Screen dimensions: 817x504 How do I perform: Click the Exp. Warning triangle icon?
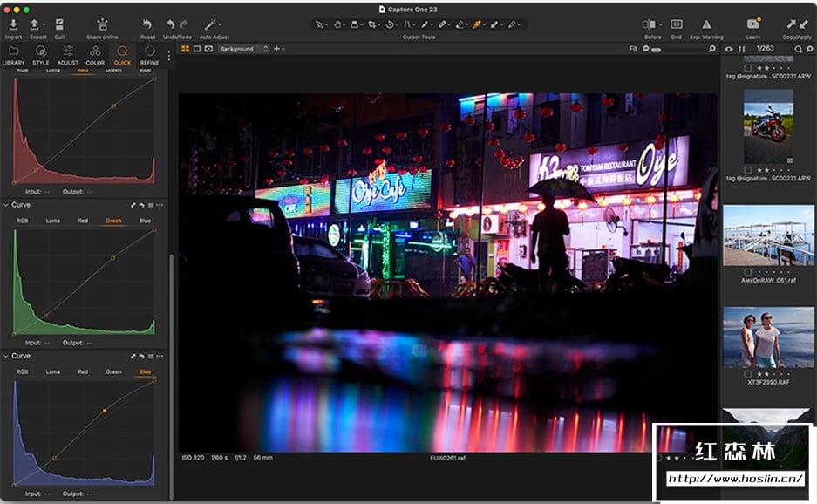point(706,25)
